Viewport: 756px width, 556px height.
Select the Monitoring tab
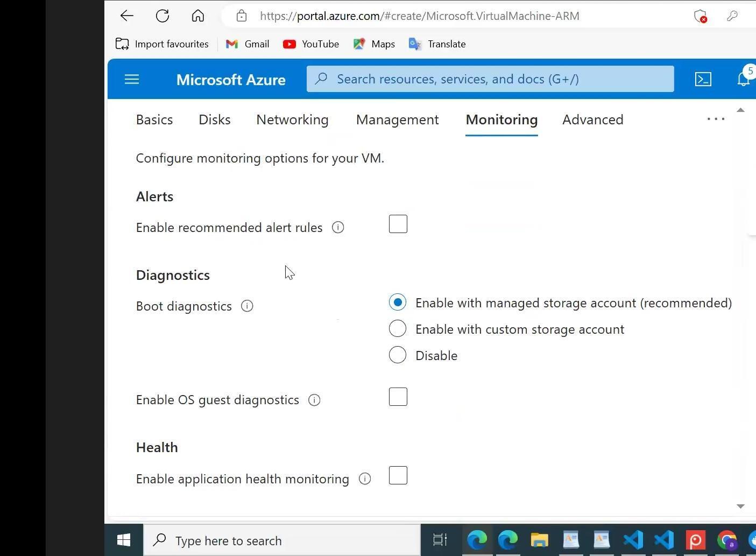point(501,119)
